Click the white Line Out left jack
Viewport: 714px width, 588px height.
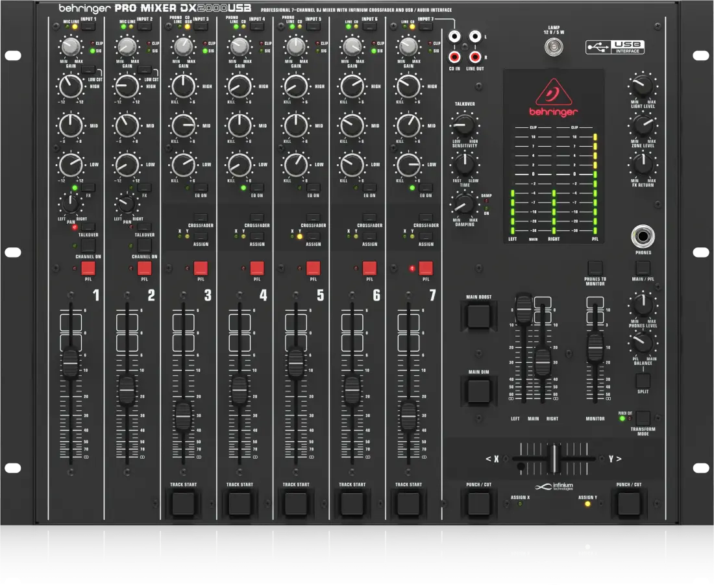click(475, 36)
